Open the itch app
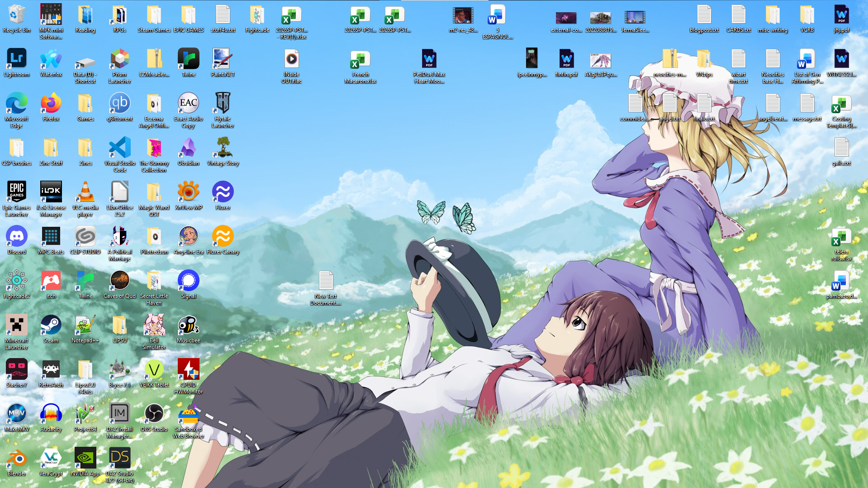The width and height of the screenshot is (868, 488). coord(51,285)
